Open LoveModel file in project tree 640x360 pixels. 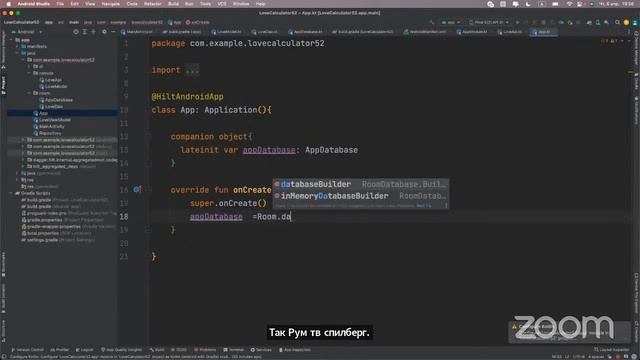click(53, 87)
